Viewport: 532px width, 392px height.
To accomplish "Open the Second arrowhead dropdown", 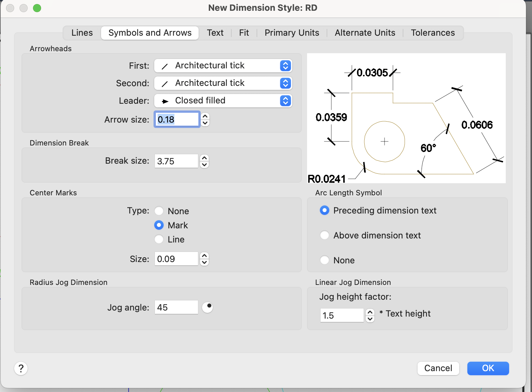I will tap(223, 83).
